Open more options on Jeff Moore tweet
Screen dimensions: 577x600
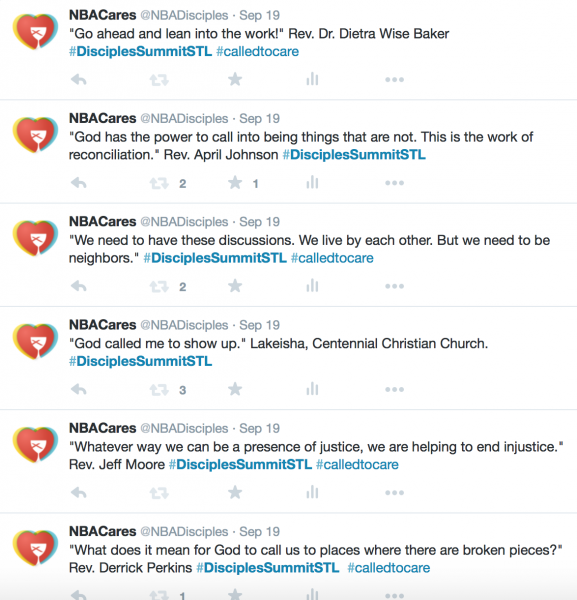tap(394, 492)
